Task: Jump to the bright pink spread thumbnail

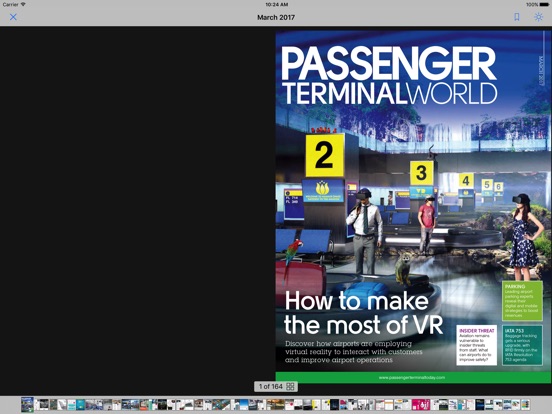Action: [x=421, y=404]
